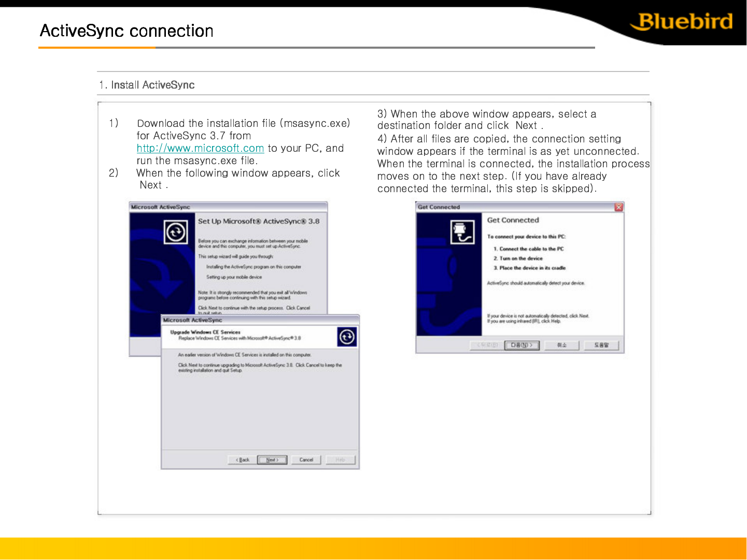Click the 'Get Connected' heading inside the dialog
The image size is (747, 560).
pos(513,220)
